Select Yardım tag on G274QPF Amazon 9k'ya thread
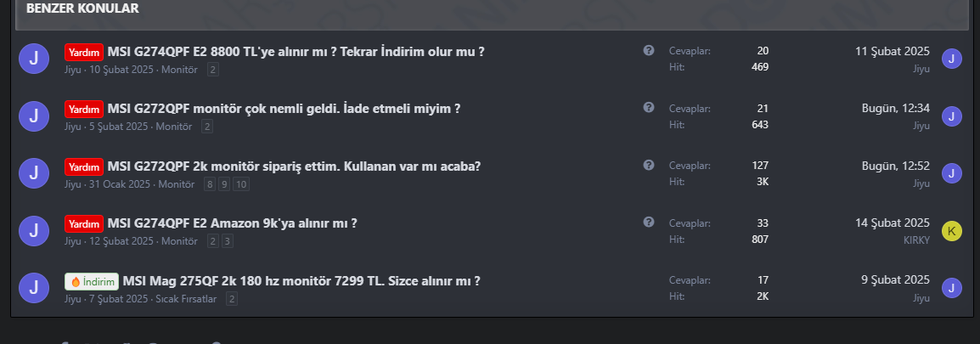This screenshot has height=344, width=980. point(84,223)
